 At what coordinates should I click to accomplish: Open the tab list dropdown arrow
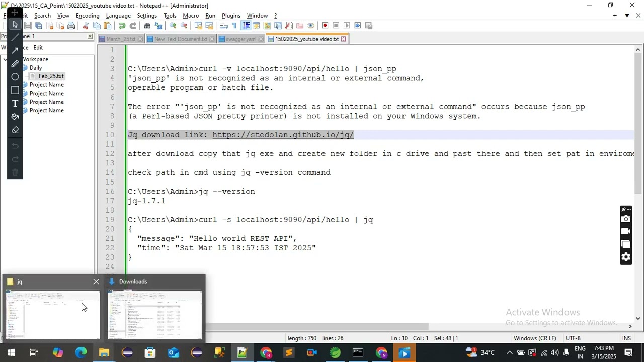[627, 16]
